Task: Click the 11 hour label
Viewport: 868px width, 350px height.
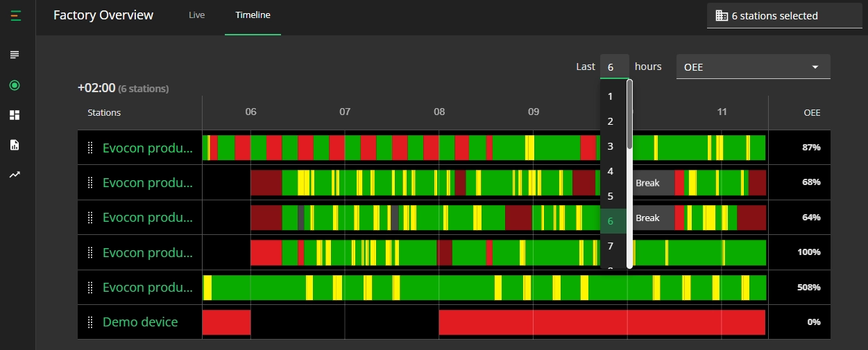Action: pyautogui.click(x=722, y=112)
